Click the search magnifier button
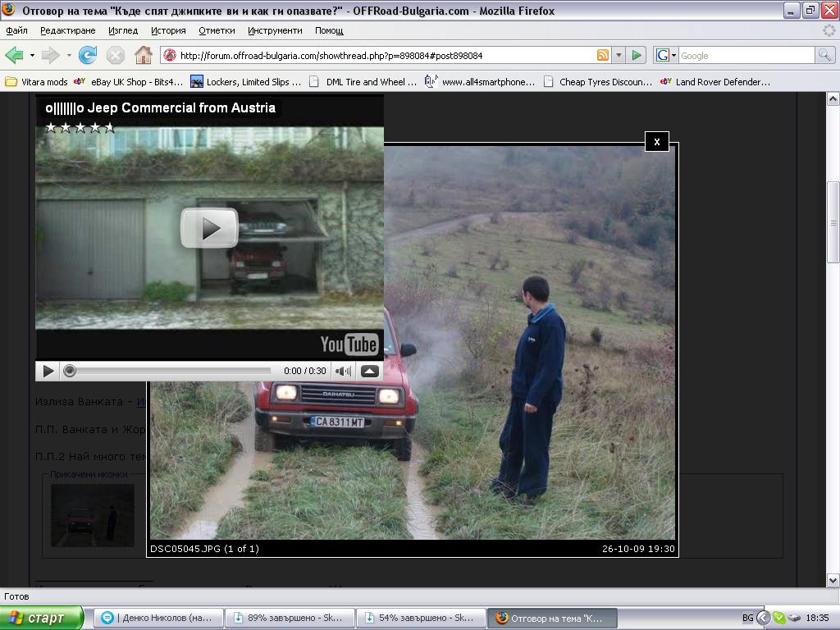840x630 pixels. (824, 55)
